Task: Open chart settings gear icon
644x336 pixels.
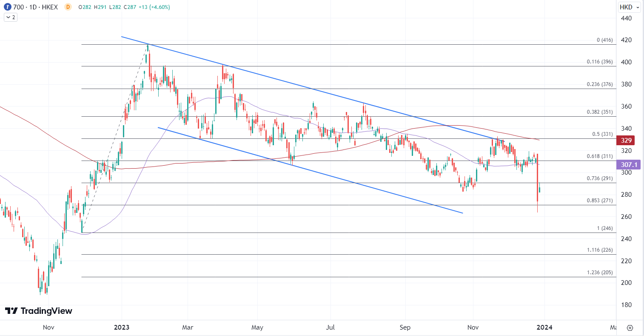Action: 630,327
